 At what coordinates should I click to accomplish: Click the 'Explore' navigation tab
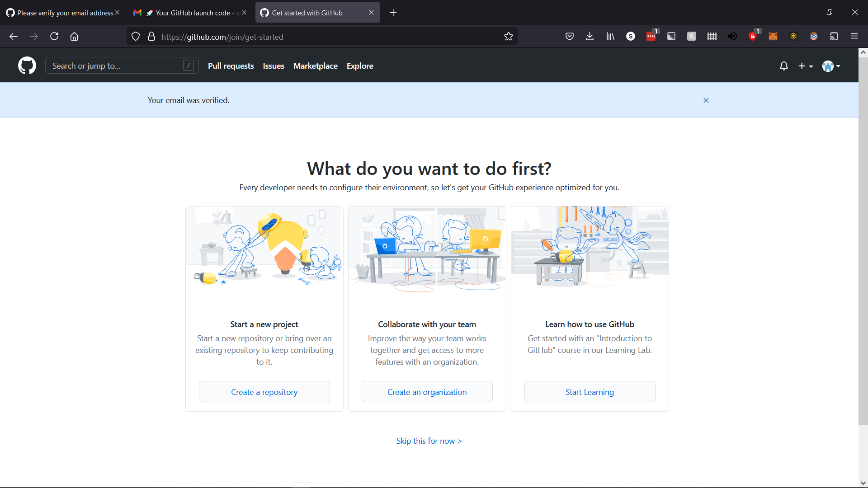pos(360,66)
